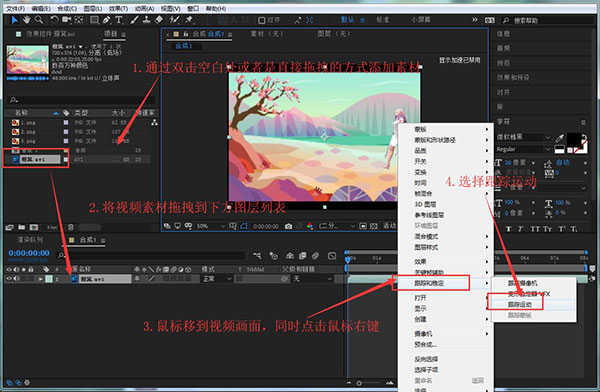
Task: Open the resolution (二分 dropdown in viewer
Action: point(337,226)
